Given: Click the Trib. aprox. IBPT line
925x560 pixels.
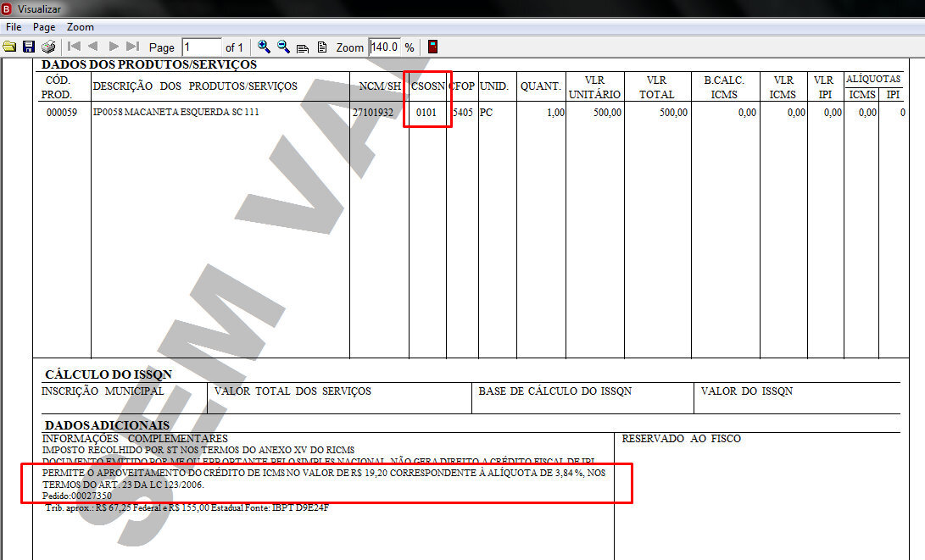Looking at the screenshot, I should (x=187, y=507).
